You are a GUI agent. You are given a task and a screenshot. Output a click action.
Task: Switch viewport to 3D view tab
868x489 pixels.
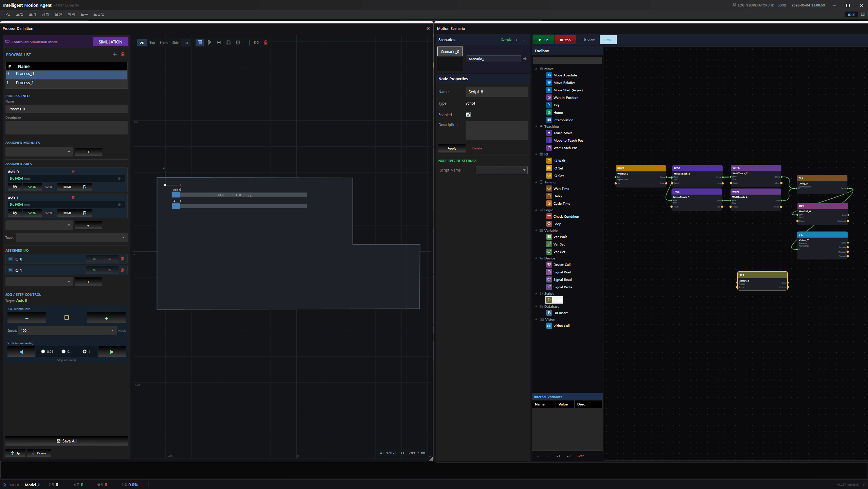click(186, 43)
